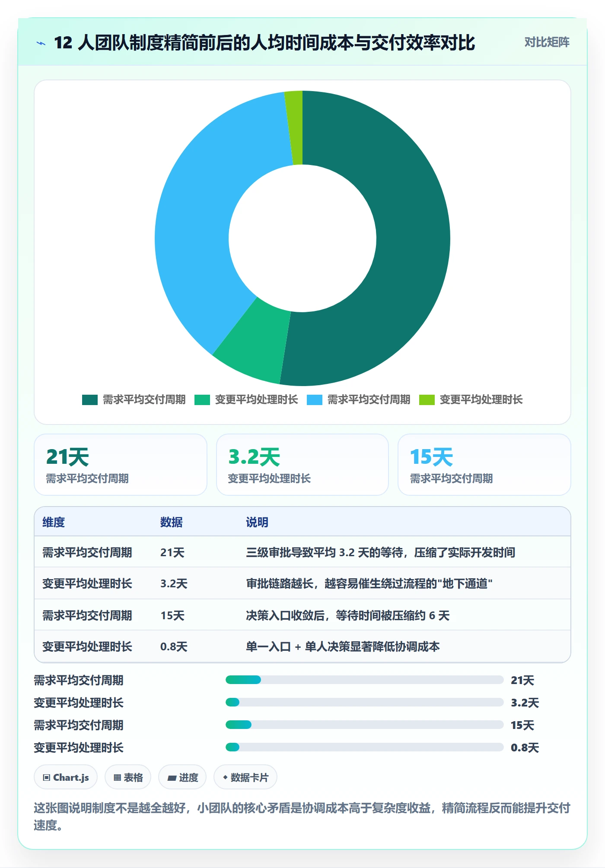
Task: Click the summary paragraph starting with 这张图说明
Action: [x=302, y=816]
